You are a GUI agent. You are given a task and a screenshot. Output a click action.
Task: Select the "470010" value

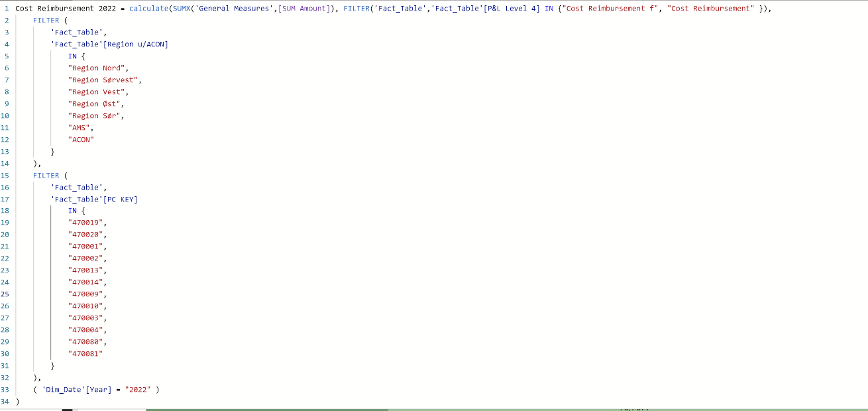coord(85,306)
